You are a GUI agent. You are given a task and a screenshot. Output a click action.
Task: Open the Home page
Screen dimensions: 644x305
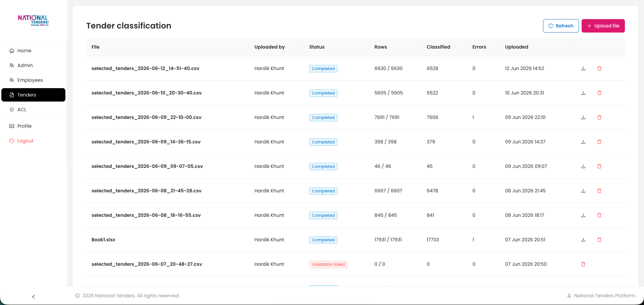[x=33, y=51]
